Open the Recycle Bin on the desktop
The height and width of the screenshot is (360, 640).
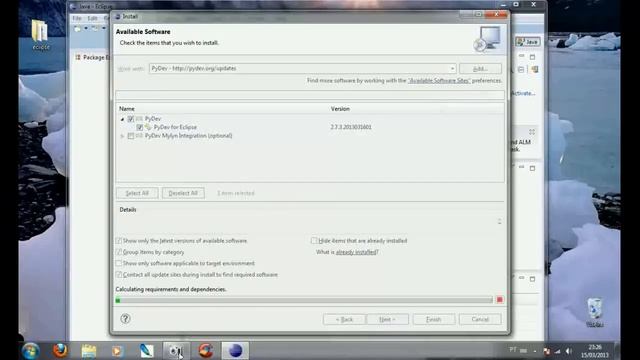(x=594, y=313)
